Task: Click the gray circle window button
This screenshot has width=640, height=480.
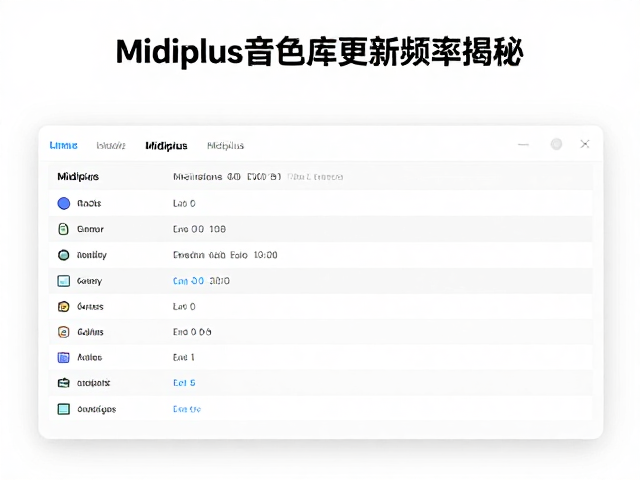Action: pyautogui.click(x=556, y=144)
